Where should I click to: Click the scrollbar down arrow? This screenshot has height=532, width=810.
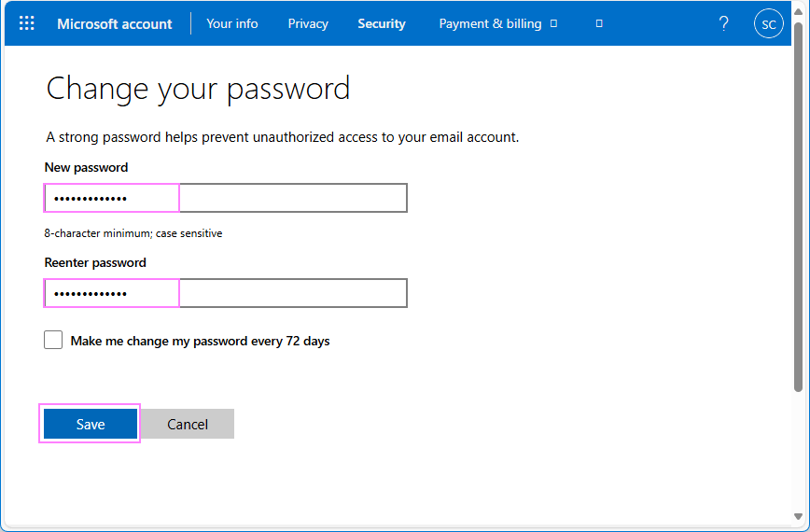tap(798, 516)
